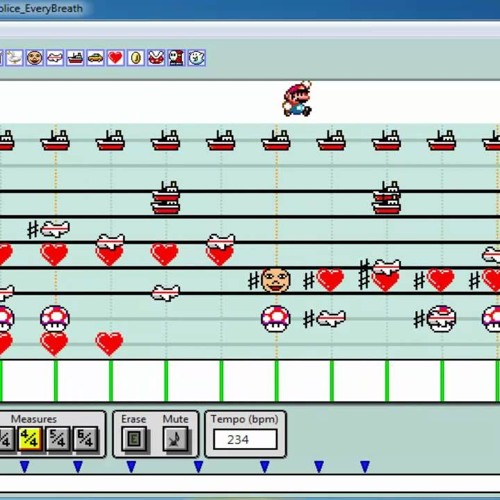This screenshot has width=500, height=500.
Task: Click the sharp baby face note on staff
Action: click(x=276, y=280)
